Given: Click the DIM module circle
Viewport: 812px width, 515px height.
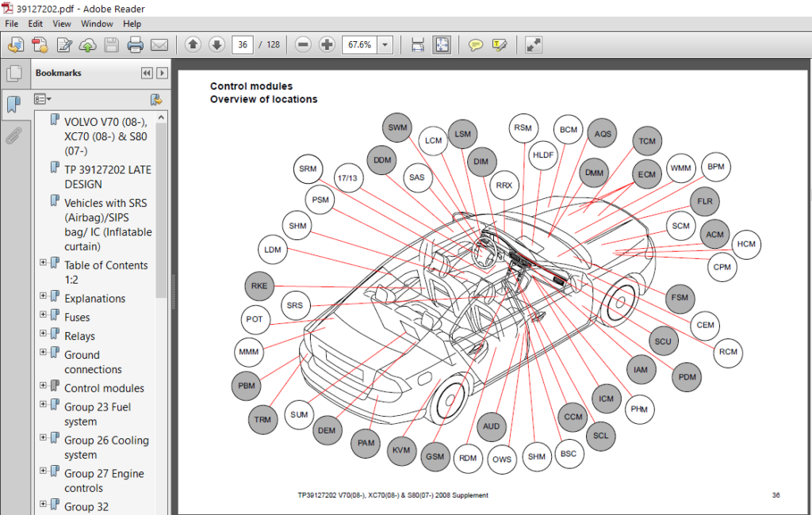Looking at the screenshot, I should (x=481, y=162).
